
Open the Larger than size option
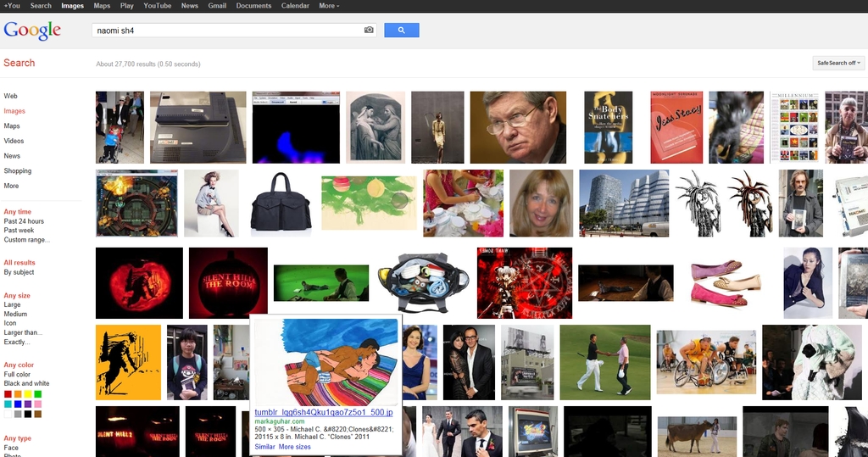click(23, 332)
